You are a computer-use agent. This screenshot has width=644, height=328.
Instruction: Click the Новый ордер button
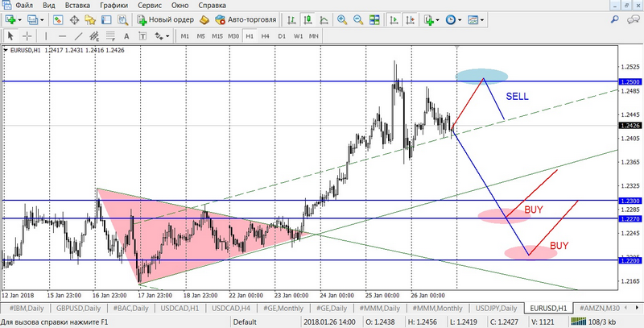[x=165, y=19]
